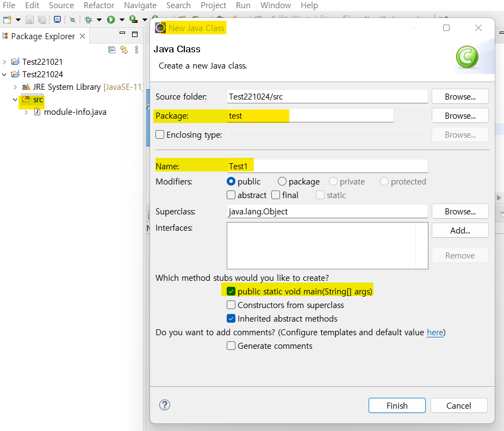Open the Project menu

[214, 5]
